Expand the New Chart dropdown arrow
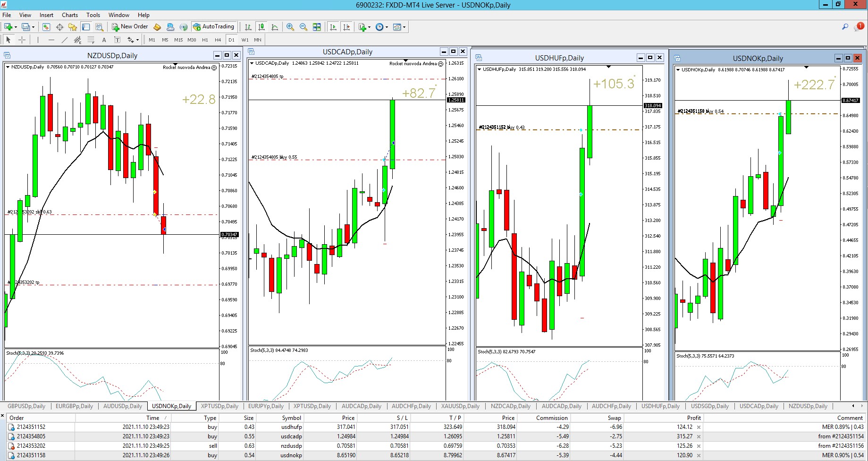The image size is (868, 461). click(16, 27)
